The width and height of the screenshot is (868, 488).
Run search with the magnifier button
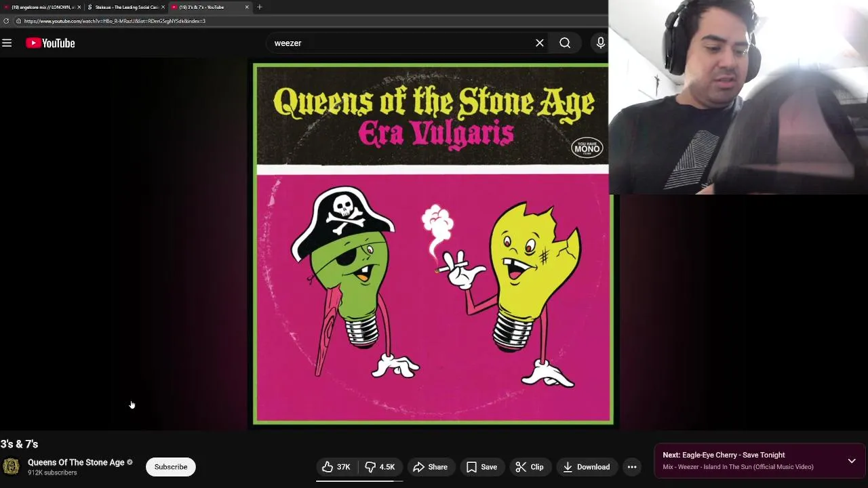pos(565,43)
